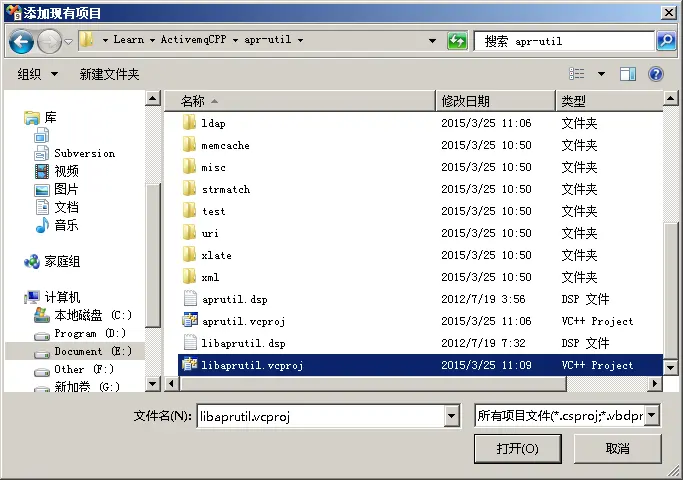Sort by 类型 column header
This screenshot has height=480, width=683.
tap(609, 101)
